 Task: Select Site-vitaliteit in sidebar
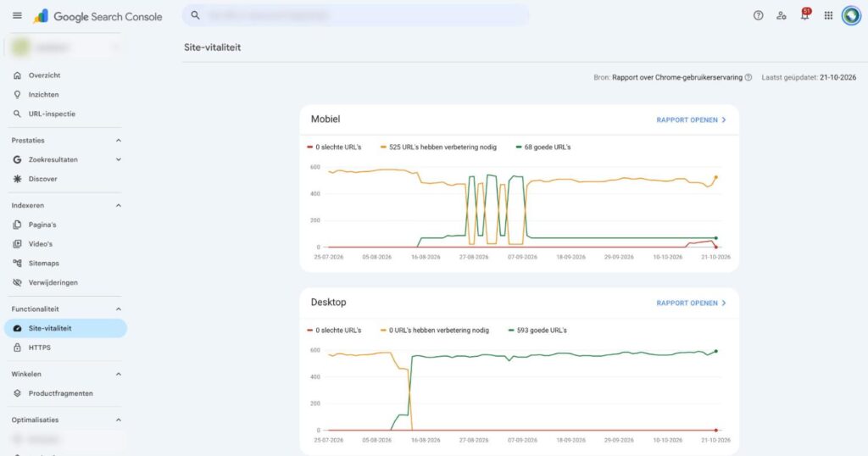tap(65, 328)
